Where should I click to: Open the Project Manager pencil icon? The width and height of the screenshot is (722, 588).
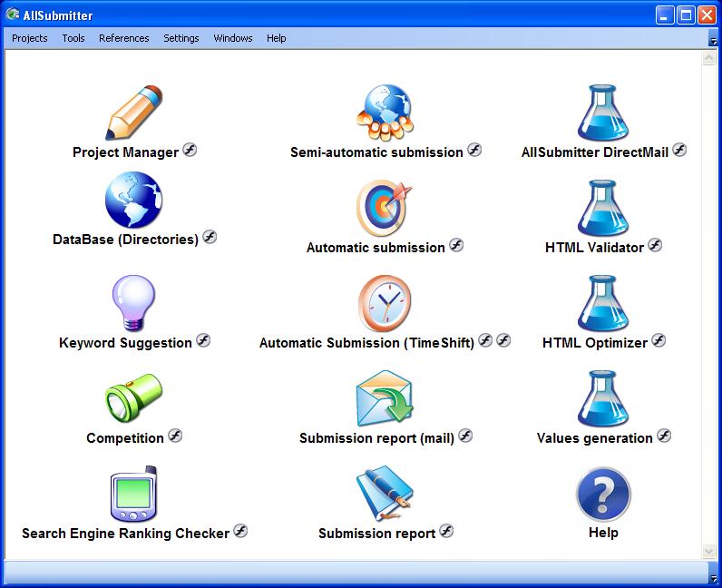pos(134,113)
